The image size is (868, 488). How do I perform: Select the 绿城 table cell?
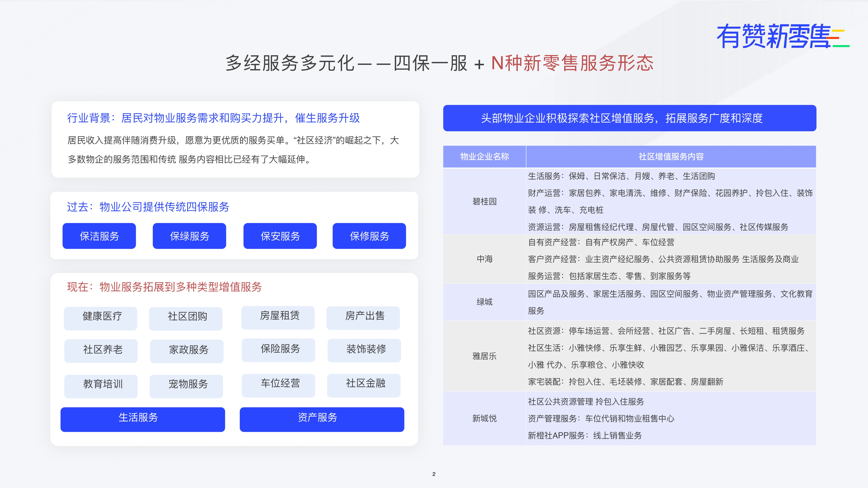485,302
